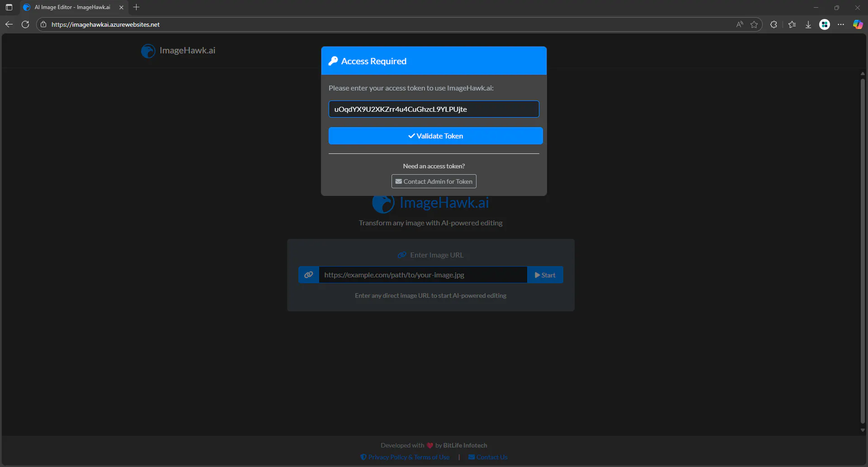
Task: Click the 'Enter Image URL' label
Action: [437, 255]
